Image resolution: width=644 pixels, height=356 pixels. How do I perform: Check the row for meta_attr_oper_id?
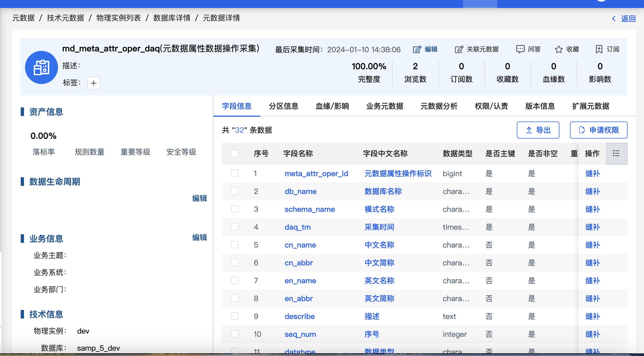coord(235,173)
